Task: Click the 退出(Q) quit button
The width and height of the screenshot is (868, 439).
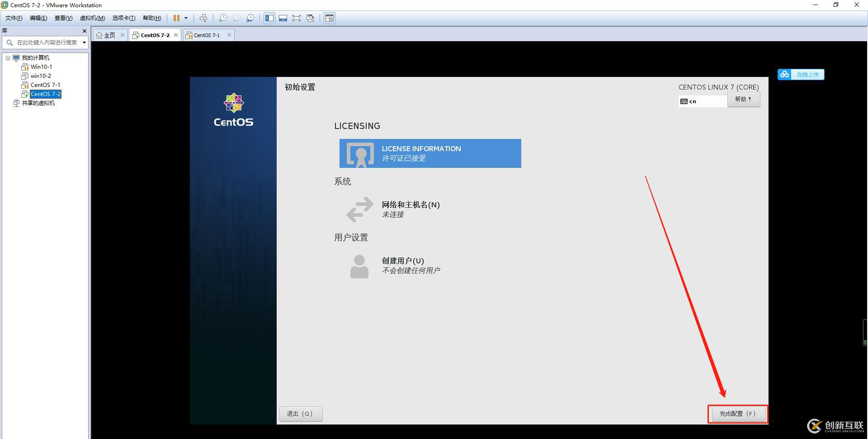Action: tap(301, 414)
